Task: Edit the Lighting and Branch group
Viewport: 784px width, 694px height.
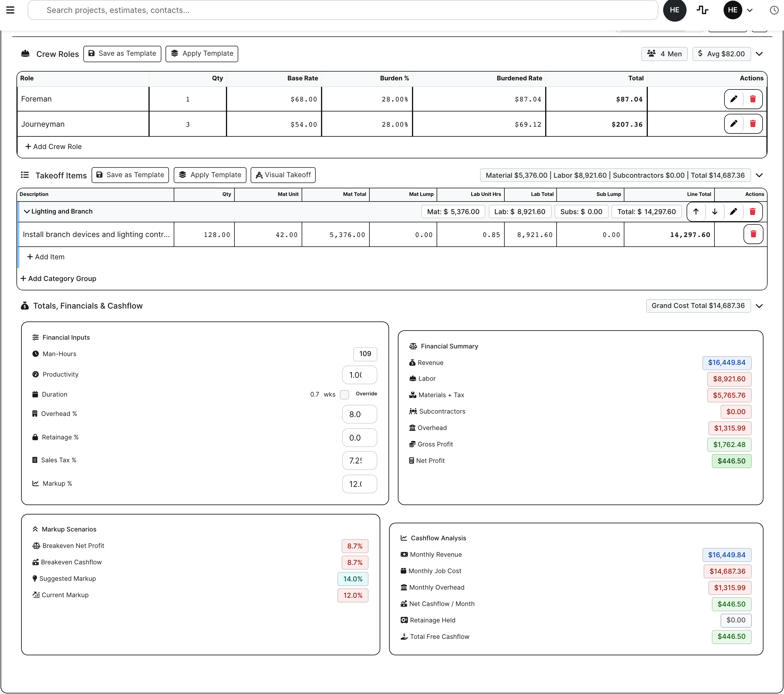Action: point(733,212)
